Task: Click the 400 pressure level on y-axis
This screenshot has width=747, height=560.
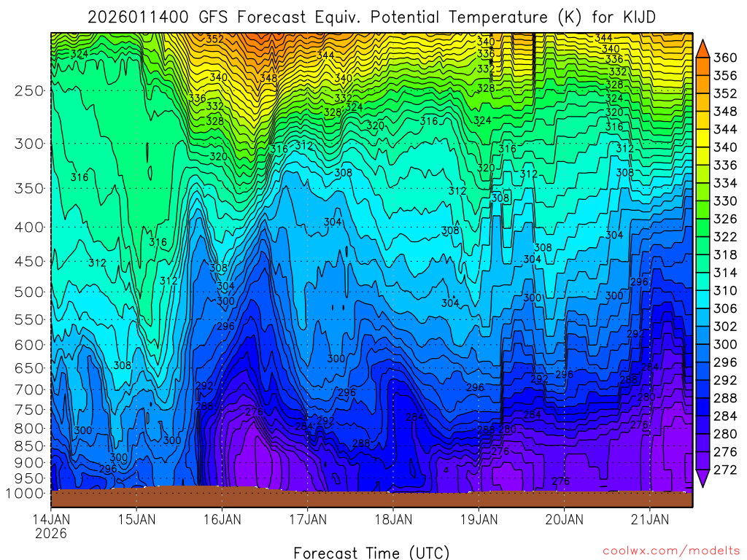Action: tap(29, 227)
